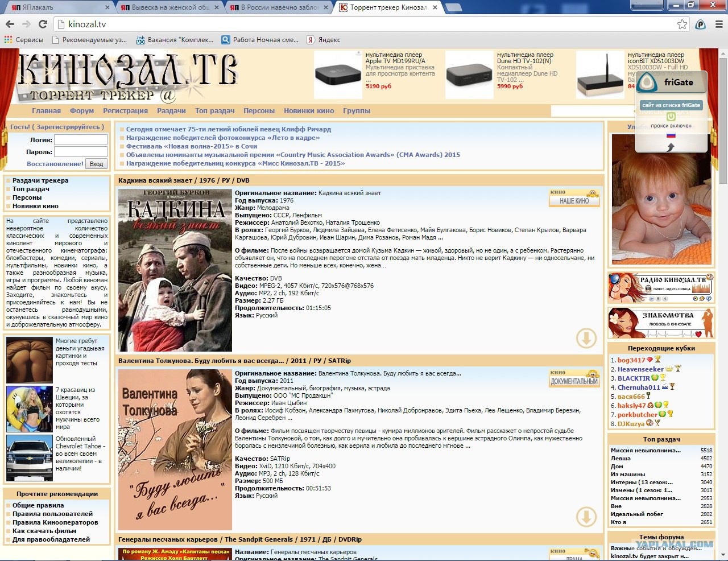
Task: Open user porkbutcher profile
Action: click(638, 415)
